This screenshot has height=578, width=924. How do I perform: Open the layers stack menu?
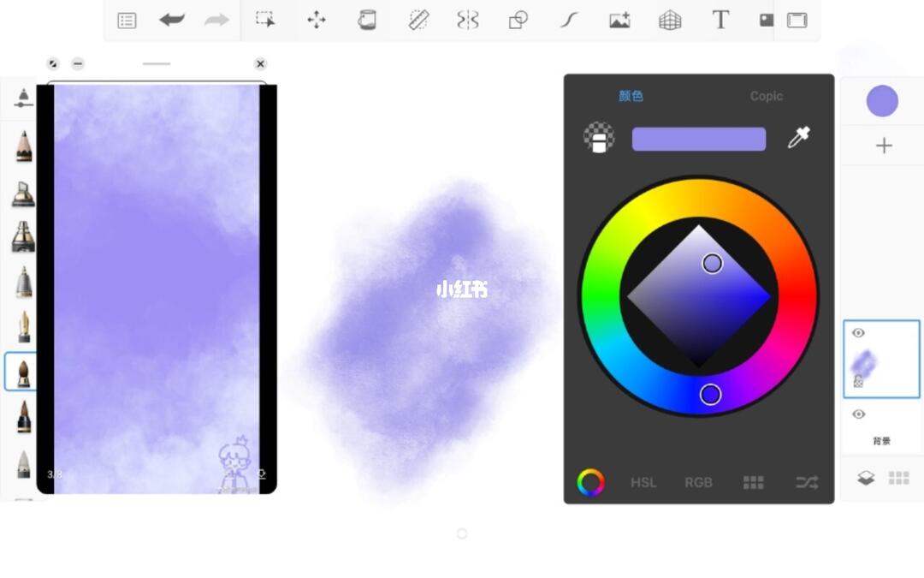[x=866, y=478]
